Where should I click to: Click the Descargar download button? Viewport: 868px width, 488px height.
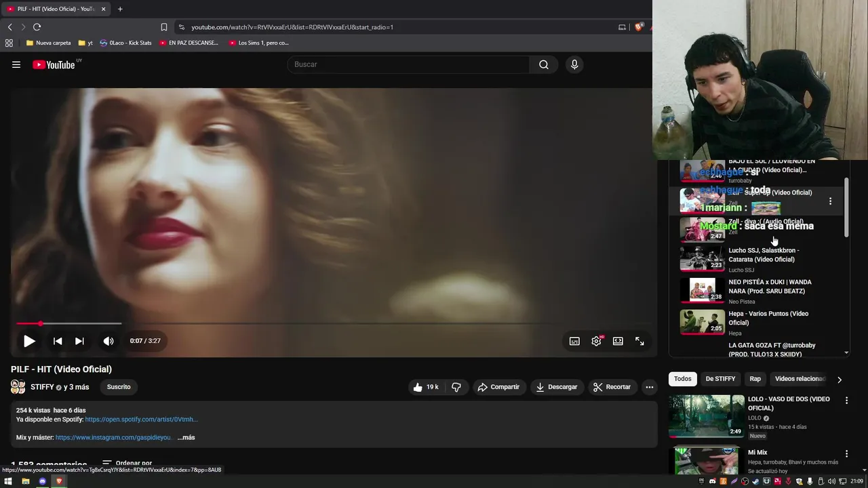click(556, 387)
